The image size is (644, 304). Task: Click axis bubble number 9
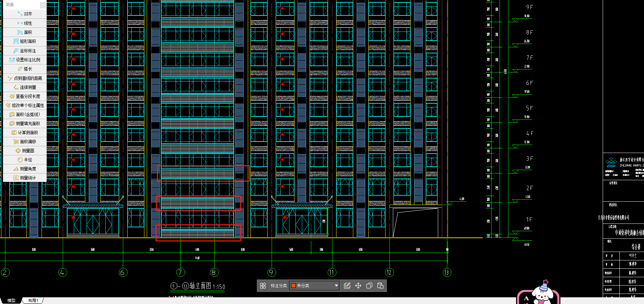[271, 272]
